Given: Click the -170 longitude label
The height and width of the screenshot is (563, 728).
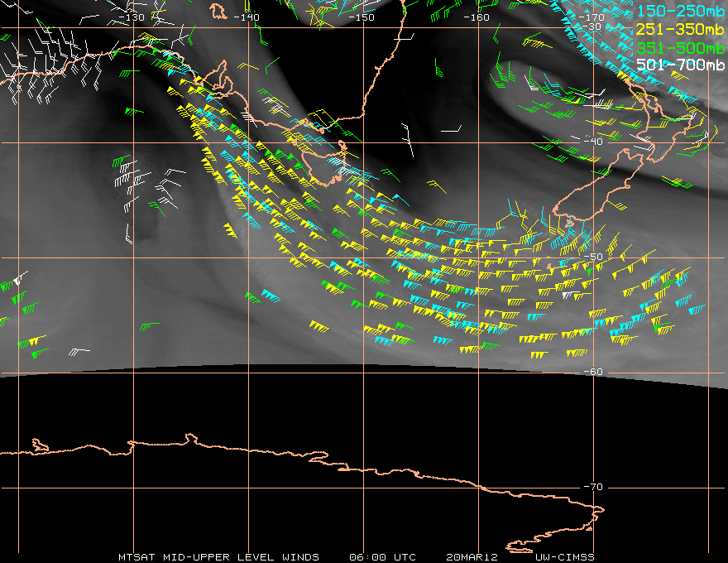Looking at the screenshot, I should point(591,17).
